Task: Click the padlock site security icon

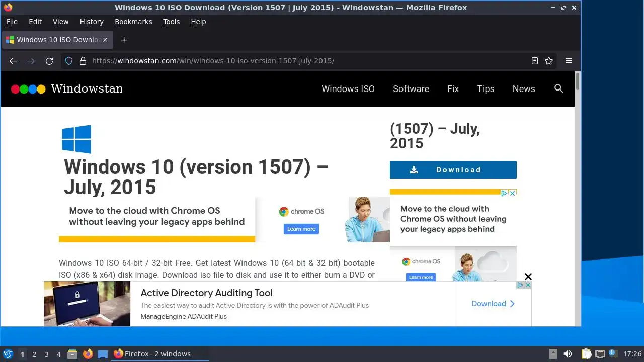Action: coord(83,61)
